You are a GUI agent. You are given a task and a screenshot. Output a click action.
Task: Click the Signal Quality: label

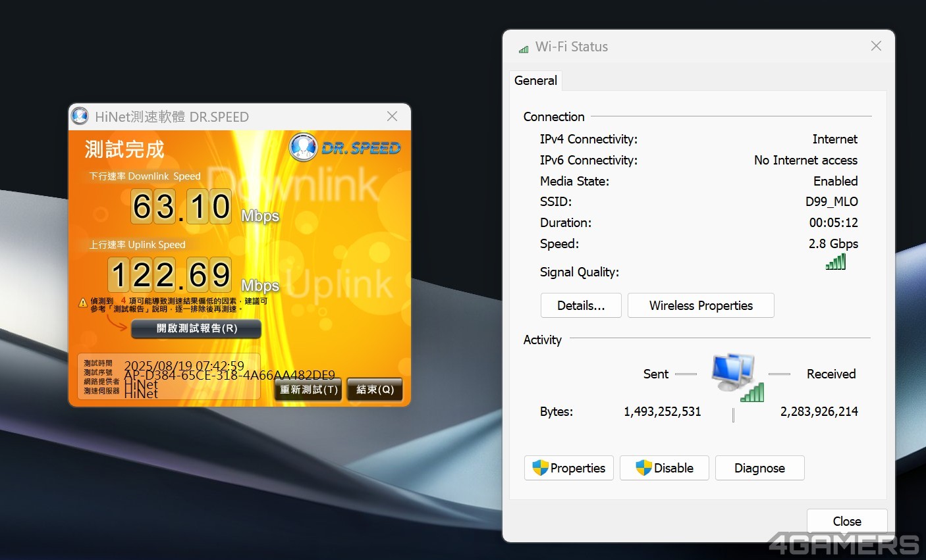tap(579, 272)
